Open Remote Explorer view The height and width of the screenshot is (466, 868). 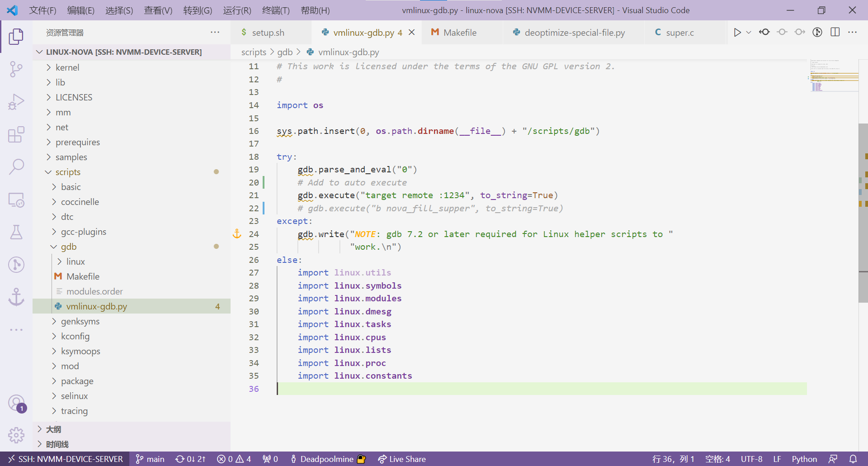coord(16,200)
